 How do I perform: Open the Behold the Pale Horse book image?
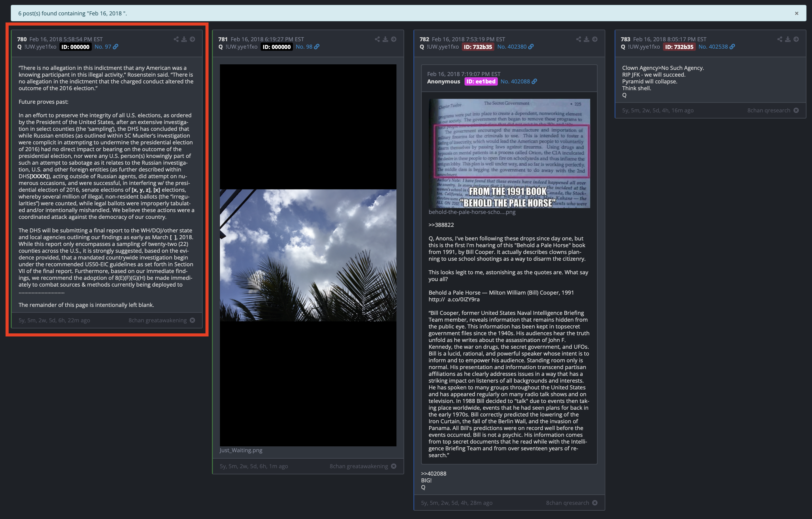click(509, 153)
